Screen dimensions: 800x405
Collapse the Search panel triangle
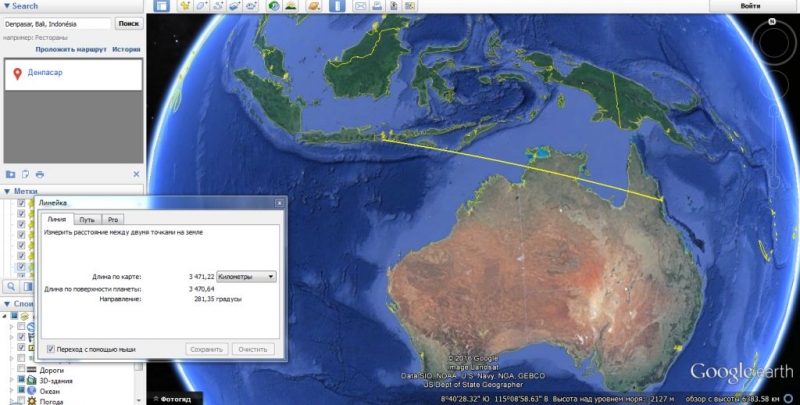(x=7, y=6)
